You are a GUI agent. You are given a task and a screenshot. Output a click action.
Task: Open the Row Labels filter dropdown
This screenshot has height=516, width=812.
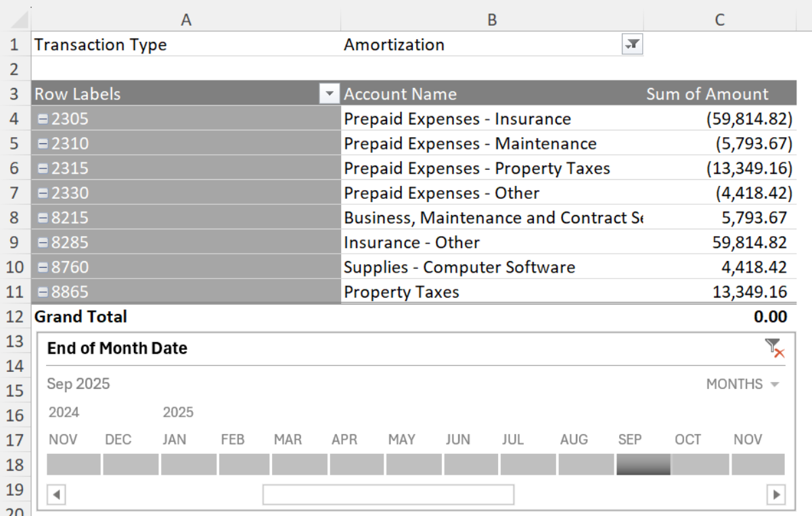click(330, 94)
